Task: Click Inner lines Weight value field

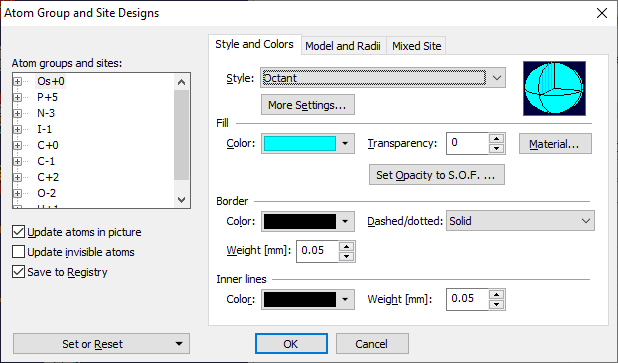Action: [x=467, y=299]
